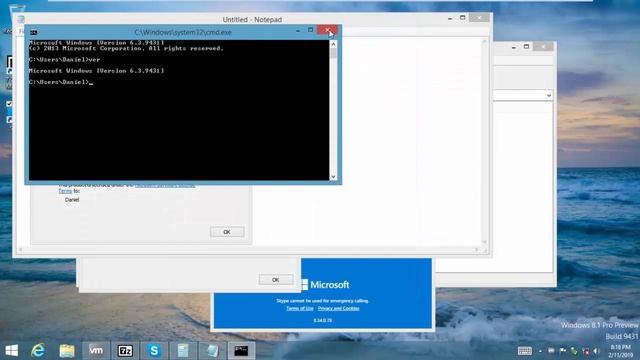Click Notepad's vertical scrollbar down arrow

click(x=484, y=242)
